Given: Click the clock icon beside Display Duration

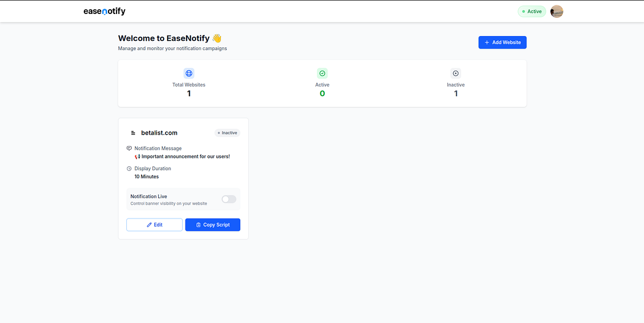Looking at the screenshot, I should 129,168.
